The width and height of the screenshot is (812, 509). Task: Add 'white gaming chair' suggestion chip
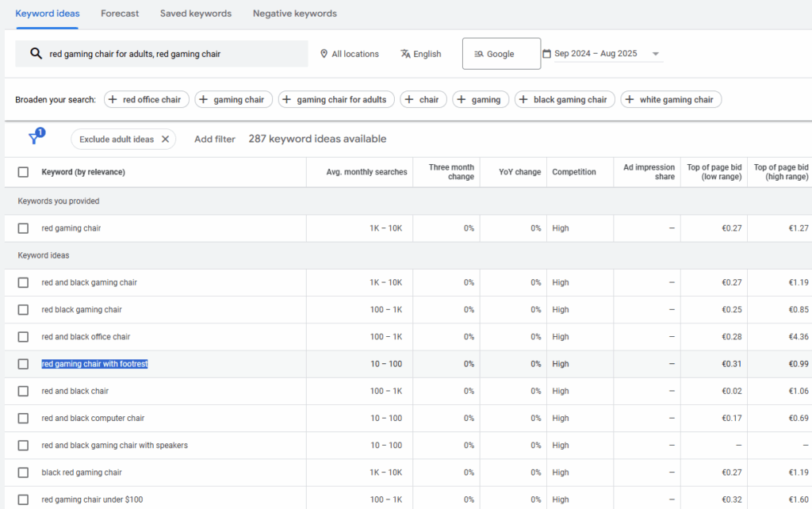tap(670, 100)
